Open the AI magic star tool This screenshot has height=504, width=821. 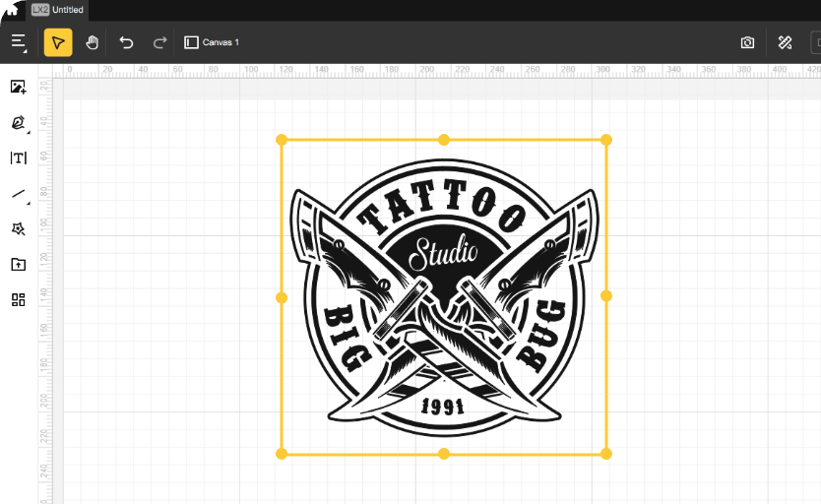point(18,228)
